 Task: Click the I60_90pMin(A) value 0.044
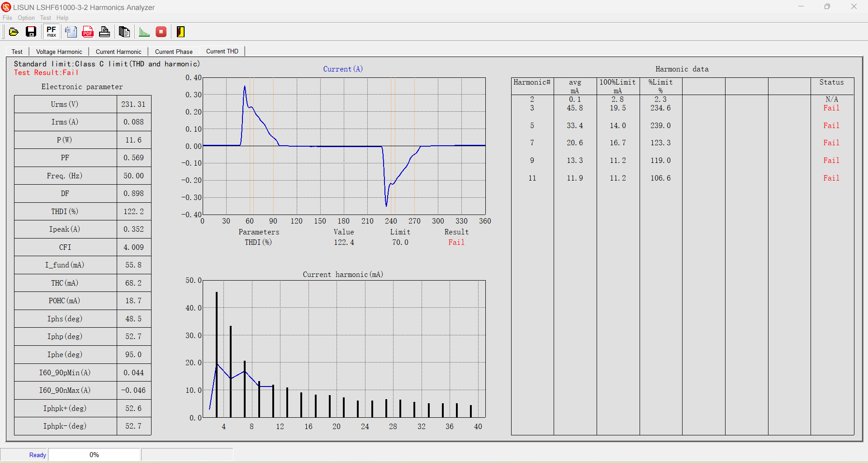133,372
